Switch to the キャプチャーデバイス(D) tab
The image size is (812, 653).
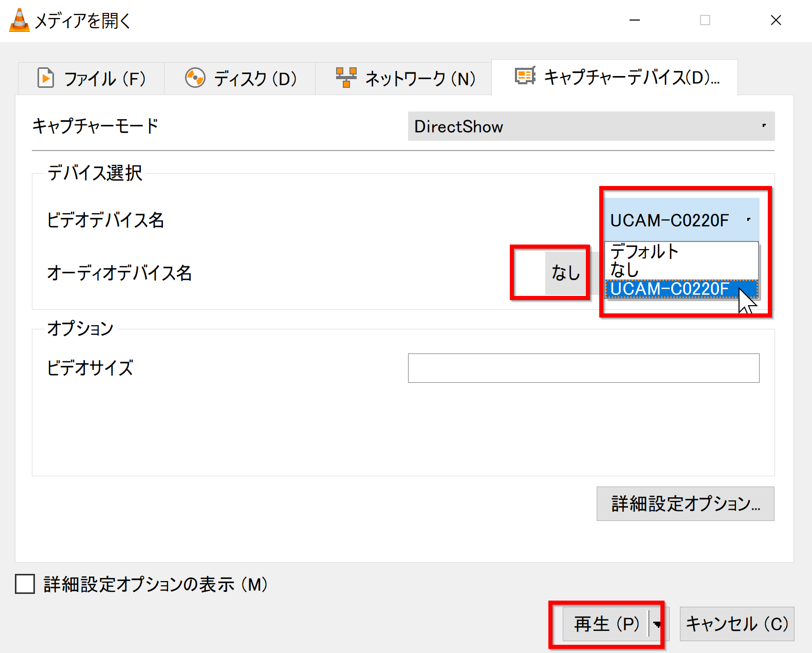point(615,77)
